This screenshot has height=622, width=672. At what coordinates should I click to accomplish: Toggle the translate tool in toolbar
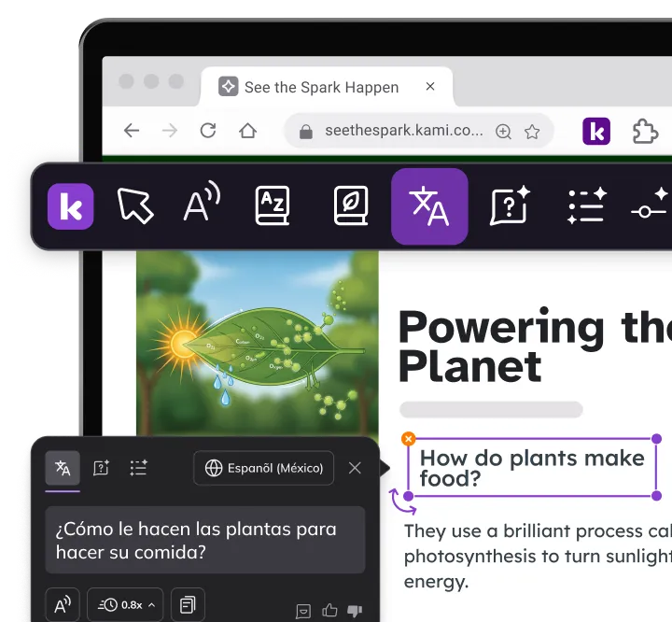[429, 206]
